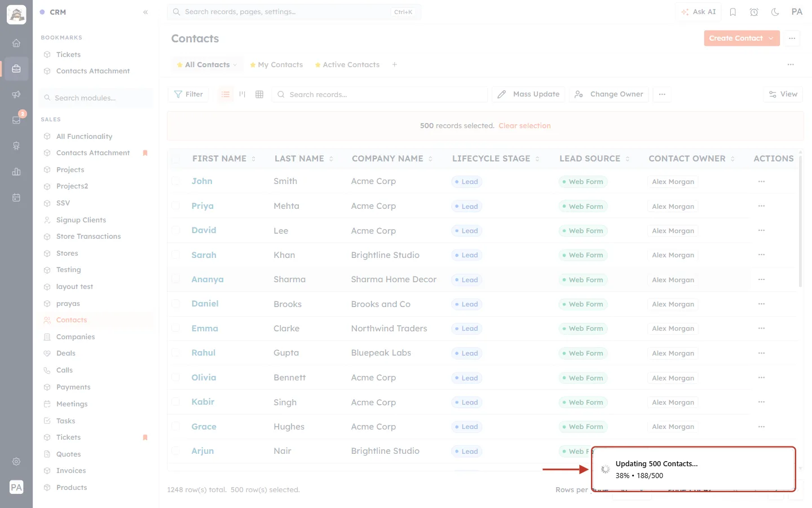The width and height of the screenshot is (812, 508).
Task: Sort by the Lifecycle Stage column arrows
Action: (x=537, y=159)
